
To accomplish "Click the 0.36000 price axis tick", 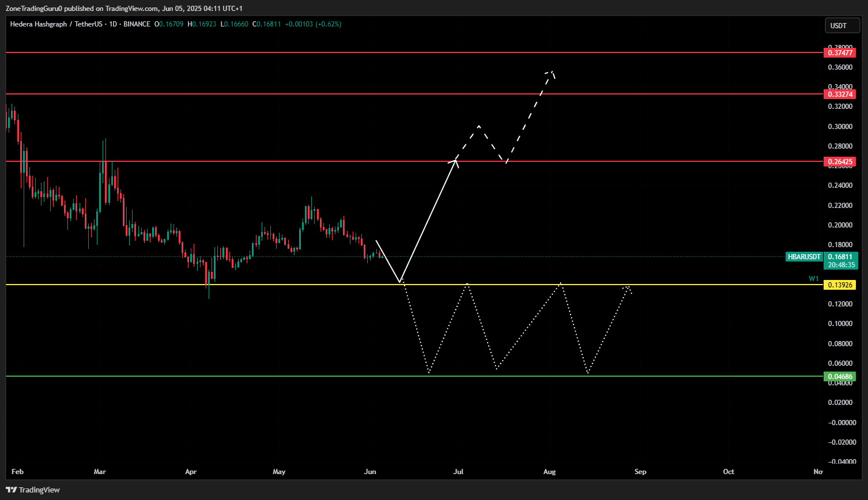I will tap(840, 67).
